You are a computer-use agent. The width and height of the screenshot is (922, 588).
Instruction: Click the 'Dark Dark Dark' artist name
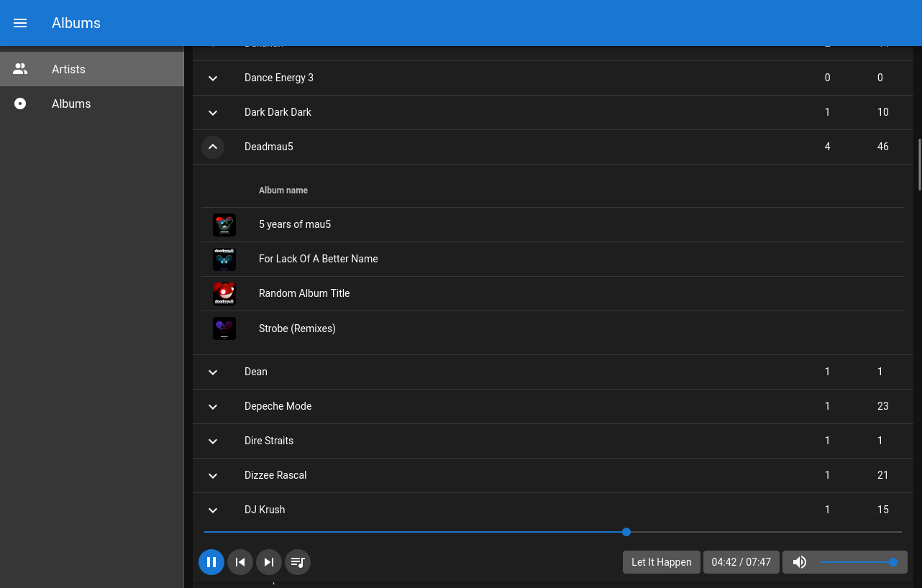click(278, 112)
